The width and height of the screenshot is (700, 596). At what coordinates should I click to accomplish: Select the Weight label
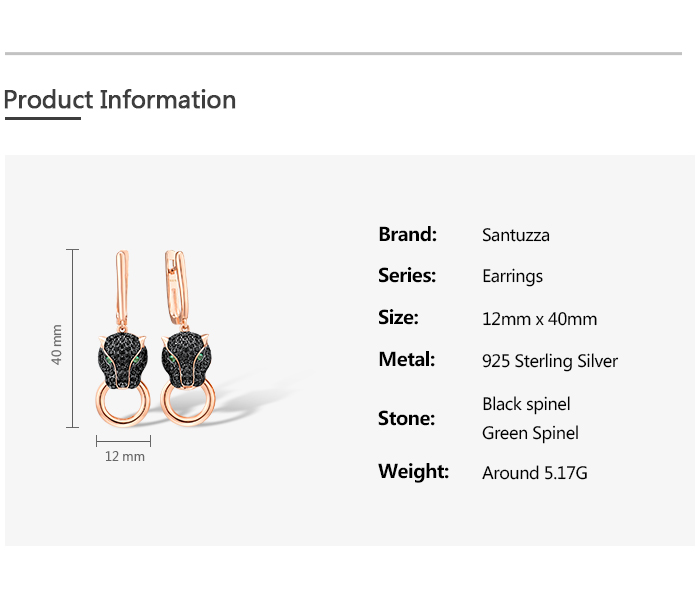(413, 471)
